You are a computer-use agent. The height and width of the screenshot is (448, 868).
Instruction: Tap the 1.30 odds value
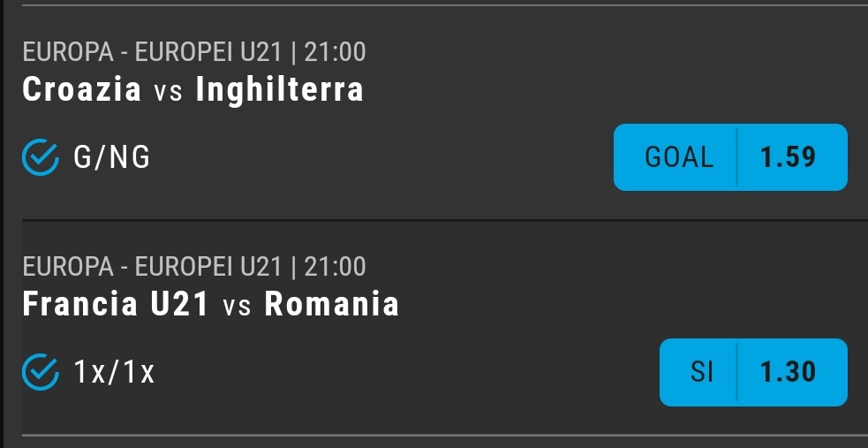click(x=788, y=372)
